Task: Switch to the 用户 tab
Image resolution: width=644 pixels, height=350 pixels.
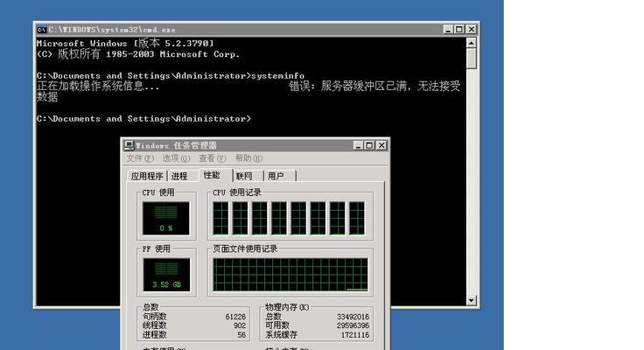Action: (276, 176)
